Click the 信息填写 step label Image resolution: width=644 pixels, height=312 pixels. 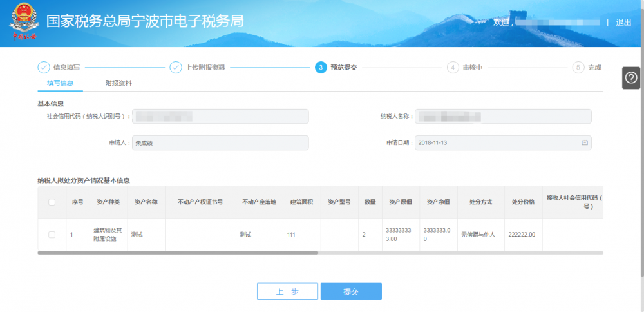[x=66, y=68]
